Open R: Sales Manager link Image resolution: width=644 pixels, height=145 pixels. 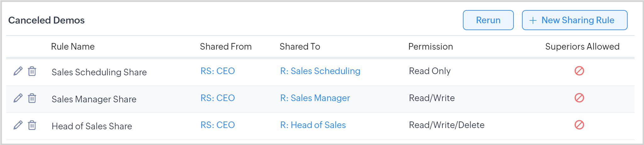pyautogui.click(x=315, y=98)
